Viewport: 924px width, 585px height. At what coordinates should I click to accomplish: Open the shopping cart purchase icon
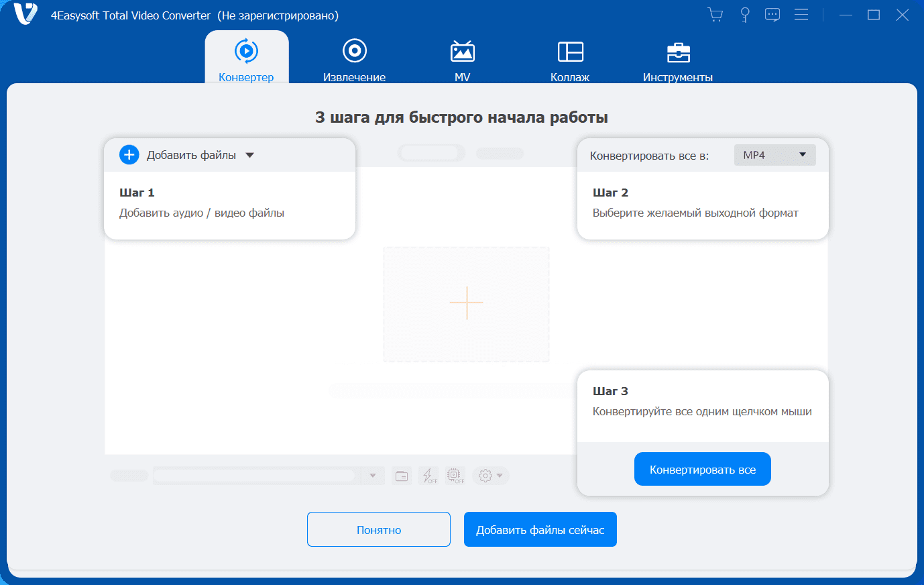[x=715, y=15]
